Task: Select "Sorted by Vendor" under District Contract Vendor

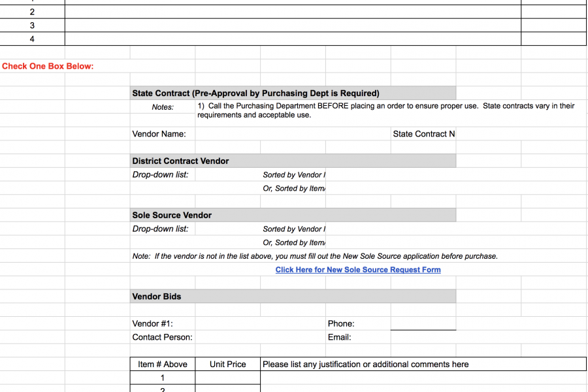Action: pyautogui.click(x=294, y=175)
